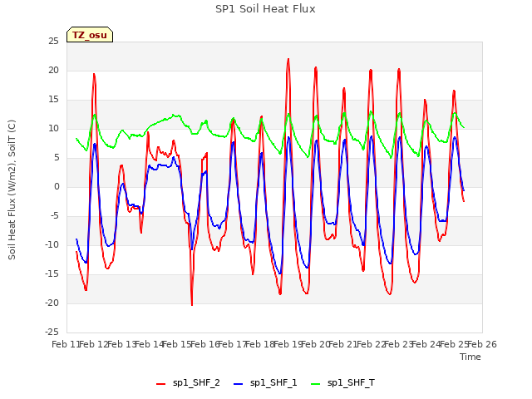
Task: Click the TZ_osu annotation label
Action: pos(90,35)
